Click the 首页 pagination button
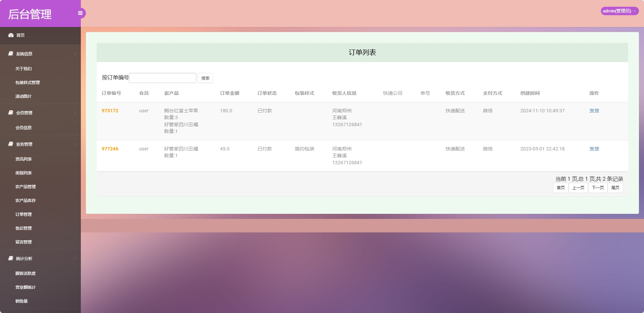The image size is (644, 313). tap(561, 188)
